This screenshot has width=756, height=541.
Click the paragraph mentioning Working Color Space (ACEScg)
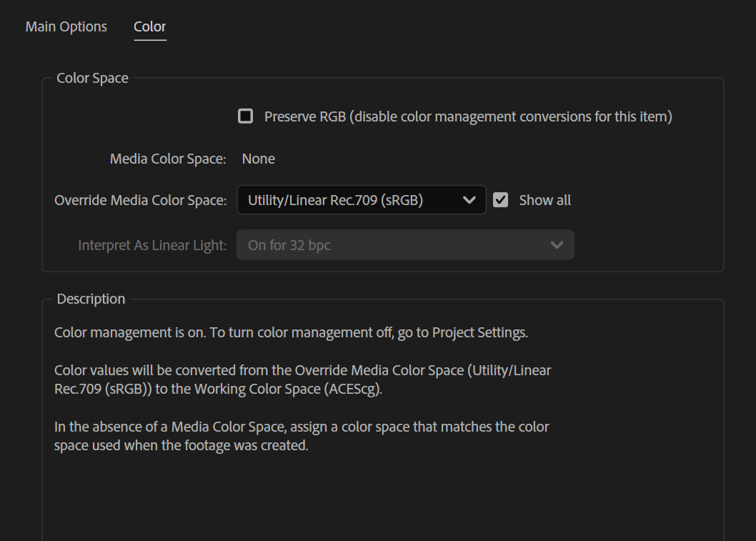(302, 379)
